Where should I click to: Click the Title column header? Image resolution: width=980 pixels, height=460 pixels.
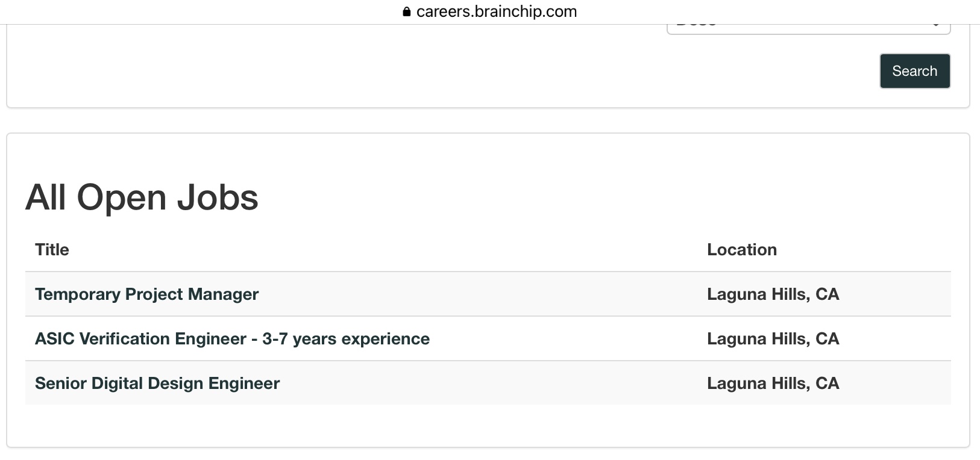pyautogui.click(x=52, y=250)
